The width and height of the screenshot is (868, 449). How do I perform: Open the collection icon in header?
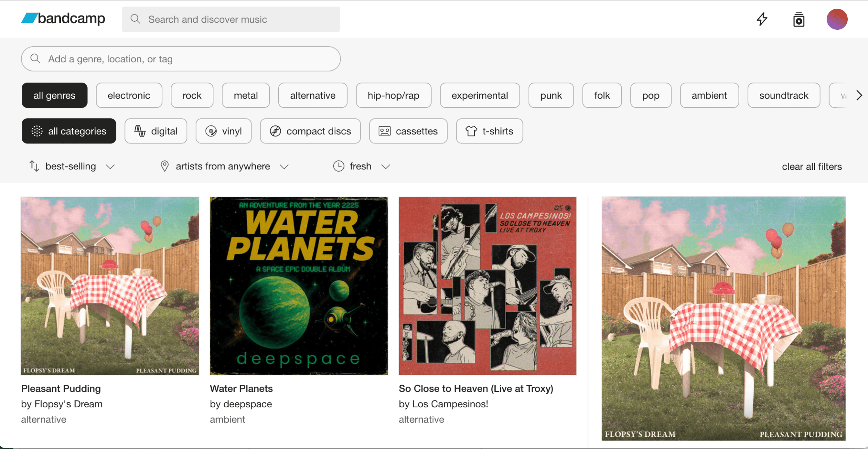click(799, 20)
